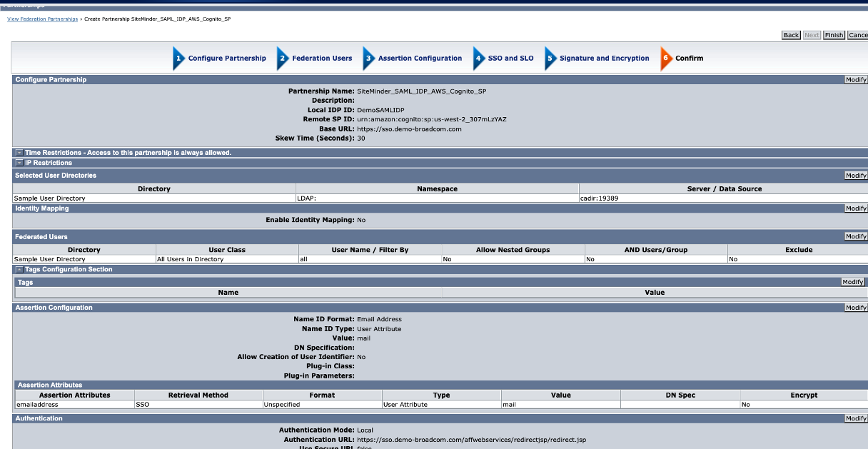This screenshot has width=868, height=449.
Task: Modify the Federated Users section
Action: (856, 236)
